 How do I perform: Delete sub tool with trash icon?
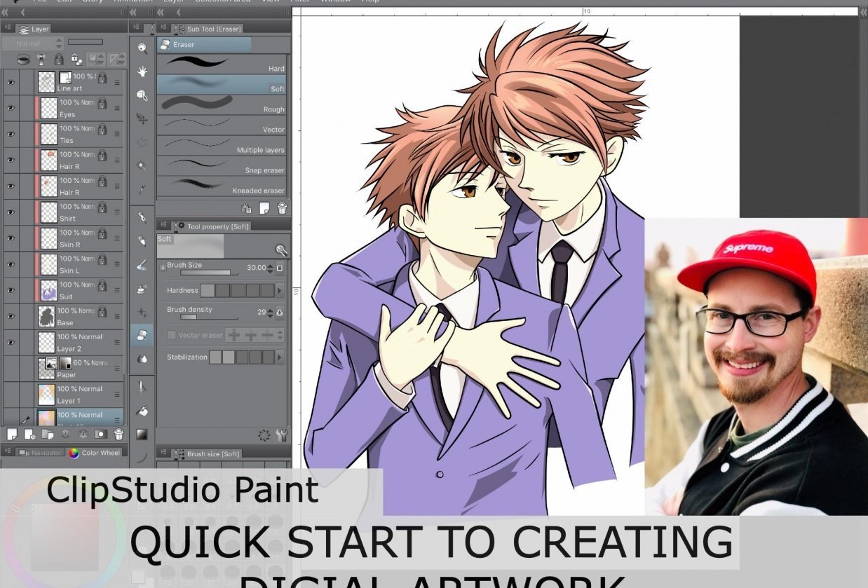[282, 208]
